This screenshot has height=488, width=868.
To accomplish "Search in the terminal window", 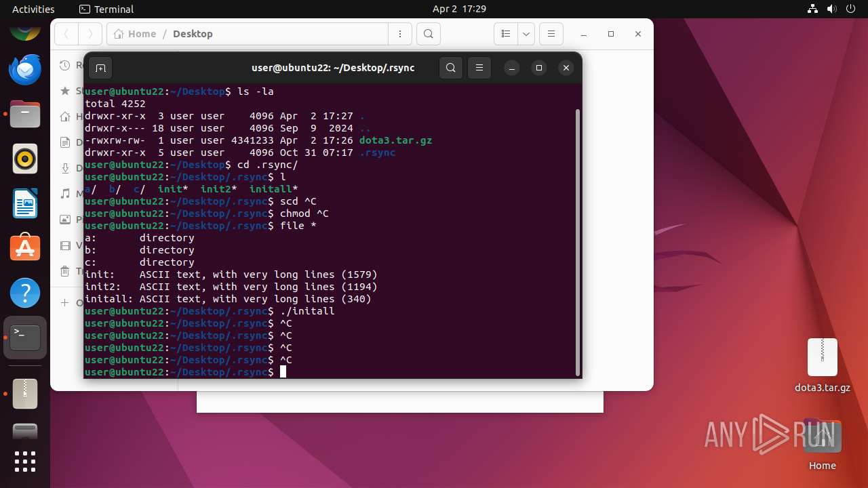I will pyautogui.click(x=451, y=68).
